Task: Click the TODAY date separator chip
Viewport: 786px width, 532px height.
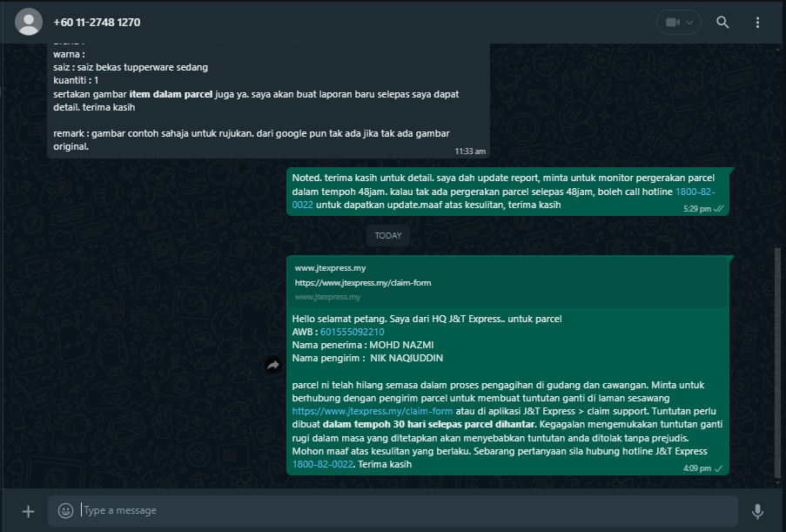Action: point(388,236)
